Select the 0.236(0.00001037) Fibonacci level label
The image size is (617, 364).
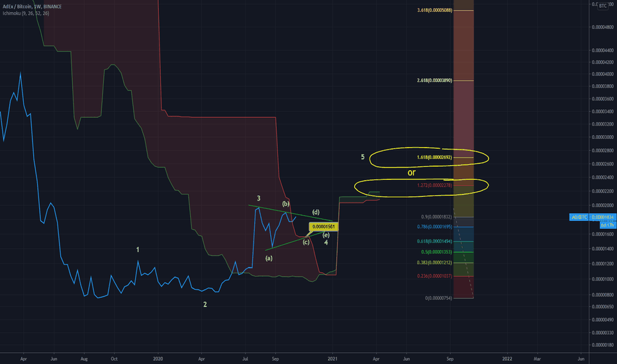click(435, 276)
